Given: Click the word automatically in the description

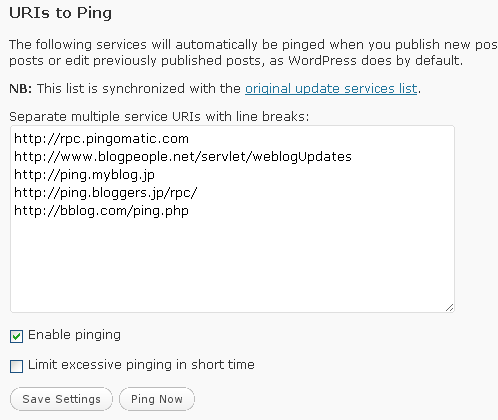Looking at the screenshot, I should coord(217,45).
